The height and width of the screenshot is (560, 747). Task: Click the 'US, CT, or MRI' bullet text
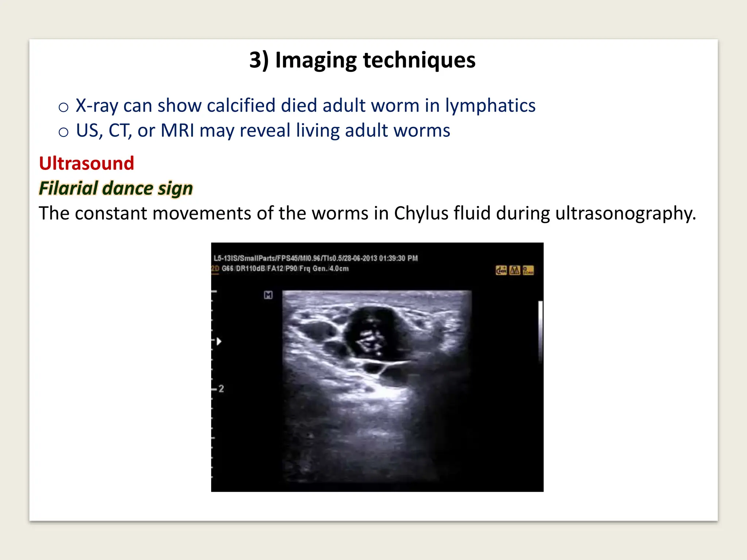(x=263, y=131)
